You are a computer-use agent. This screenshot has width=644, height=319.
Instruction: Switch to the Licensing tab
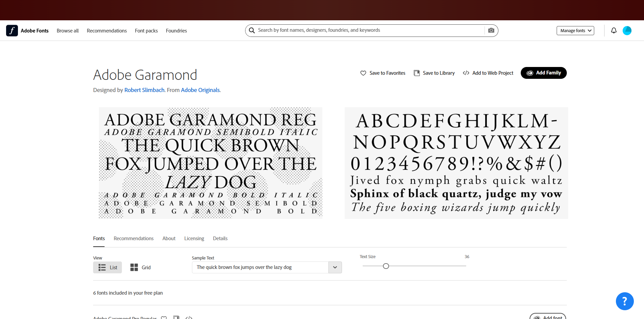coord(194,238)
